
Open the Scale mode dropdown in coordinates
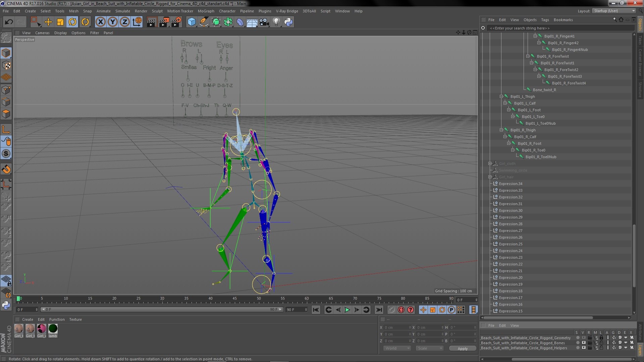[x=430, y=349]
